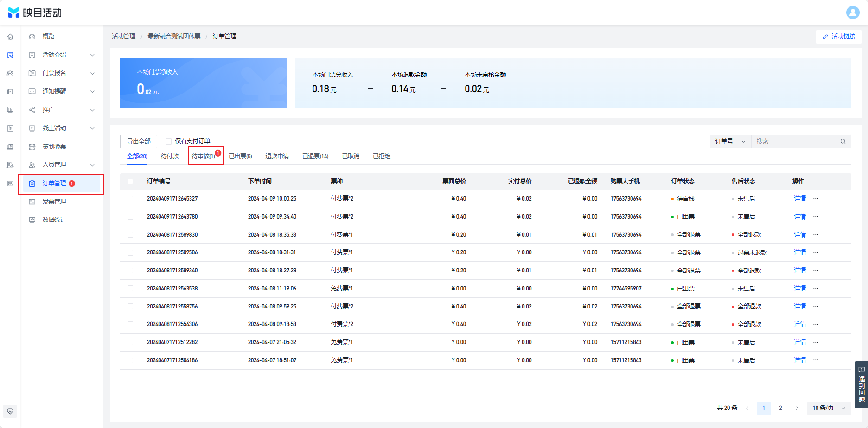Click the activity document icon in left rail
The height and width of the screenshot is (428, 868).
10,55
